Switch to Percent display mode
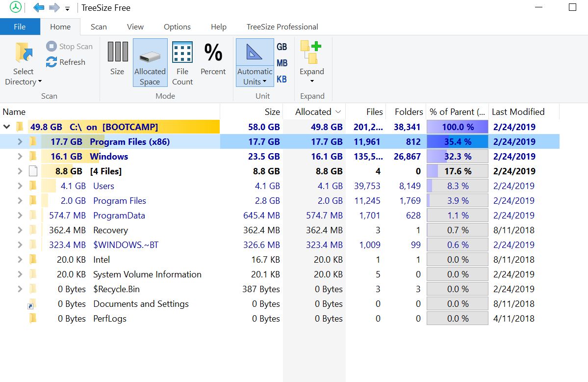The height and width of the screenshot is (382, 588). [213, 58]
